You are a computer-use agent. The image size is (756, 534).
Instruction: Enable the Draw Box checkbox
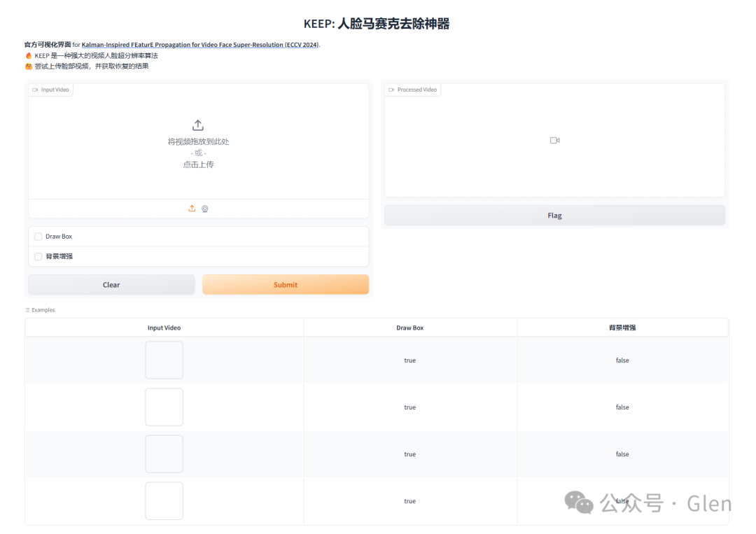tap(38, 237)
